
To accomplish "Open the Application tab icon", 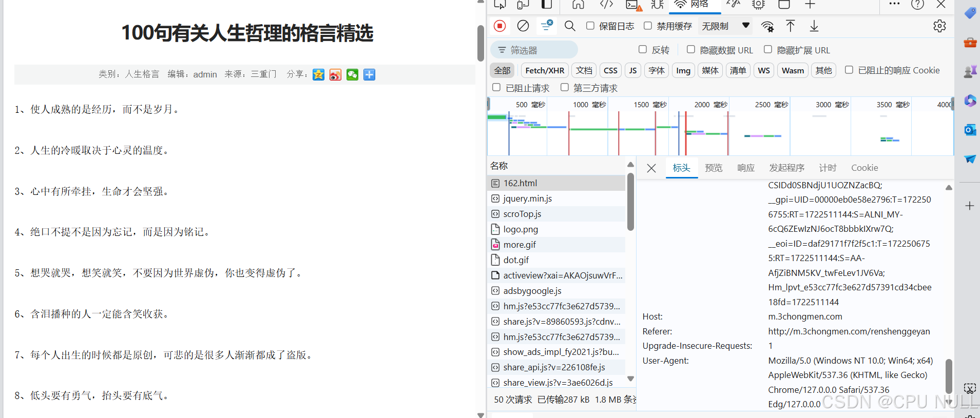I will pyautogui.click(x=784, y=5).
